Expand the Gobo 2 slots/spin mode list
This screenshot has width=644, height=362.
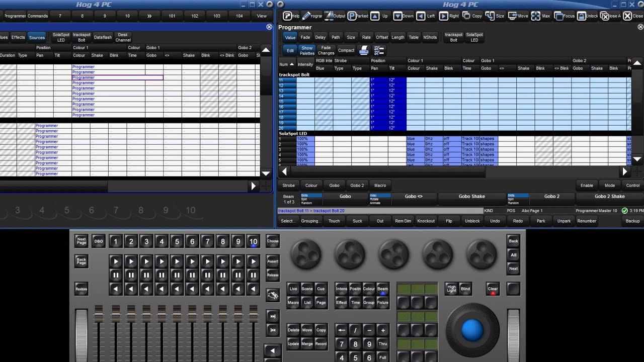[x=518, y=199]
